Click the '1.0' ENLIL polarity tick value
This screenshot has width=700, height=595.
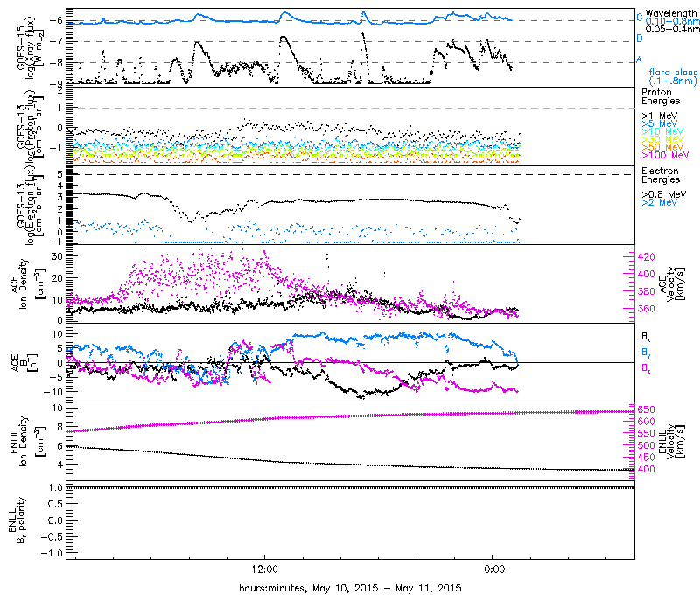[55, 487]
